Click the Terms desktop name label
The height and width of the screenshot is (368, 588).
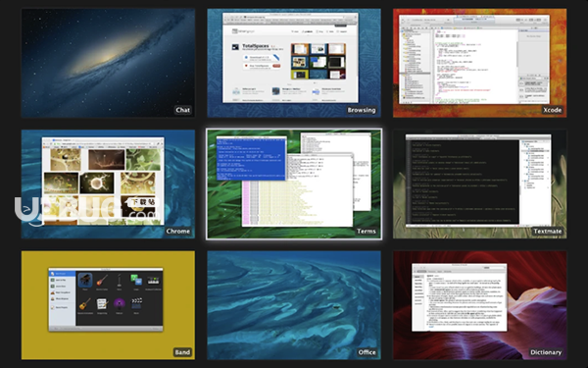[366, 232]
